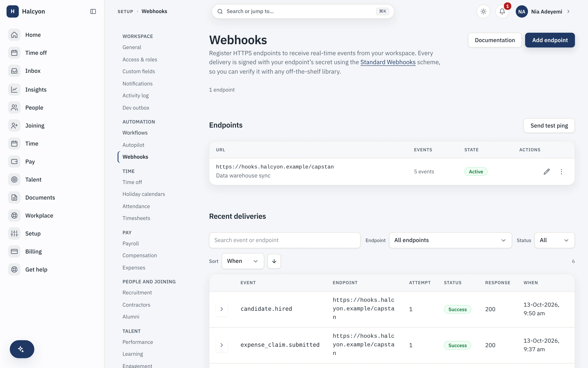
Task: Select Payroll under Pay section
Action: pos(130,243)
